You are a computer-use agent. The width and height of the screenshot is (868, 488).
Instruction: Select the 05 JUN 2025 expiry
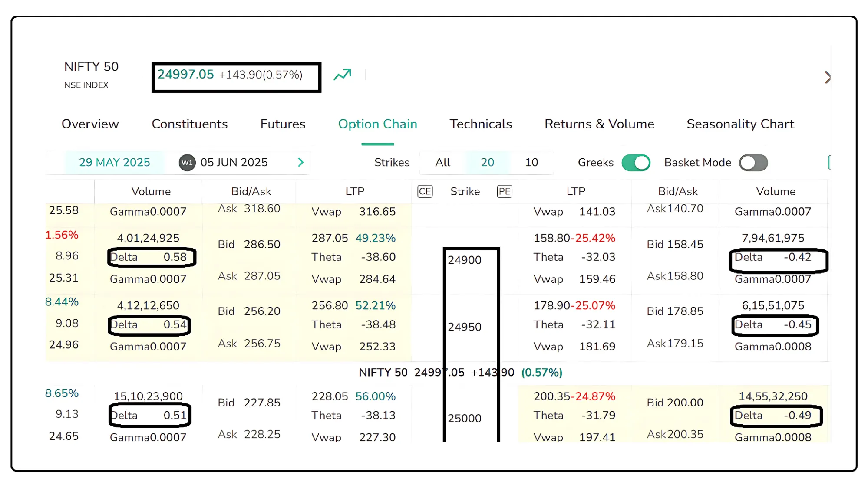click(x=233, y=162)
